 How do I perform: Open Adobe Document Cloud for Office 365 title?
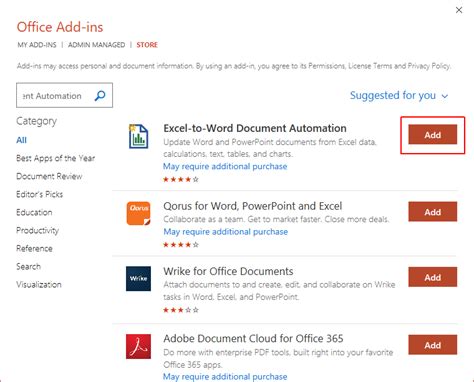[x=253, y=339]
